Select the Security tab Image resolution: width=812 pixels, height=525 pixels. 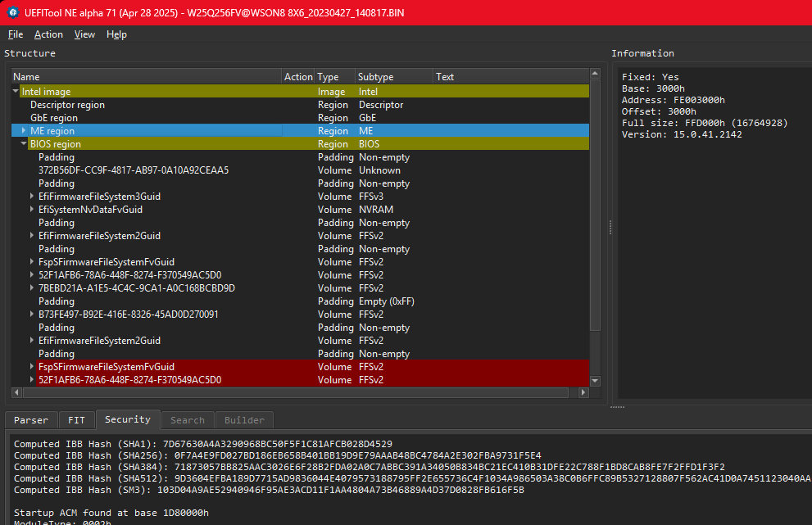(x=127, y=419)
